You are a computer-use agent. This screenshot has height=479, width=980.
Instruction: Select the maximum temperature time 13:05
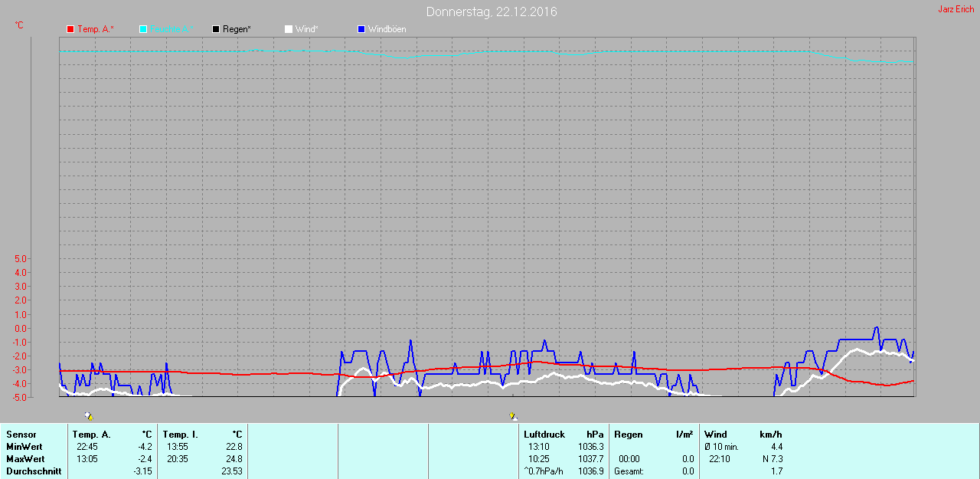pyautogui.click(x=87, y=459)
